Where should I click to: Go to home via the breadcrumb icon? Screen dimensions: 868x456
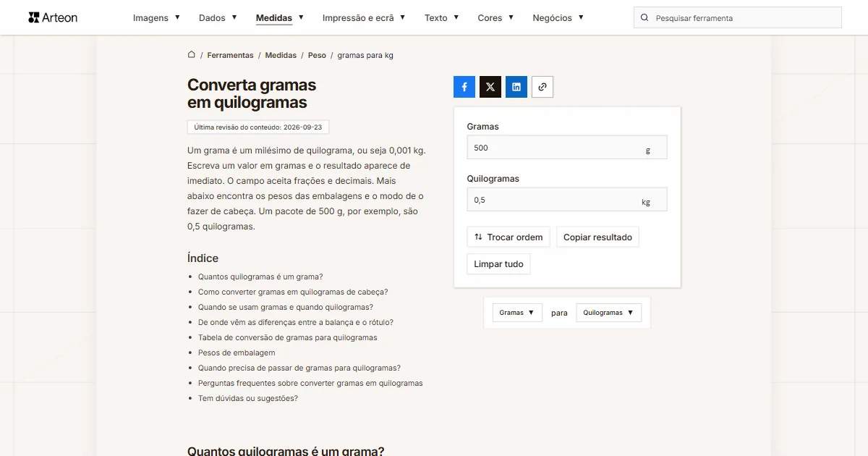point(192,55)
